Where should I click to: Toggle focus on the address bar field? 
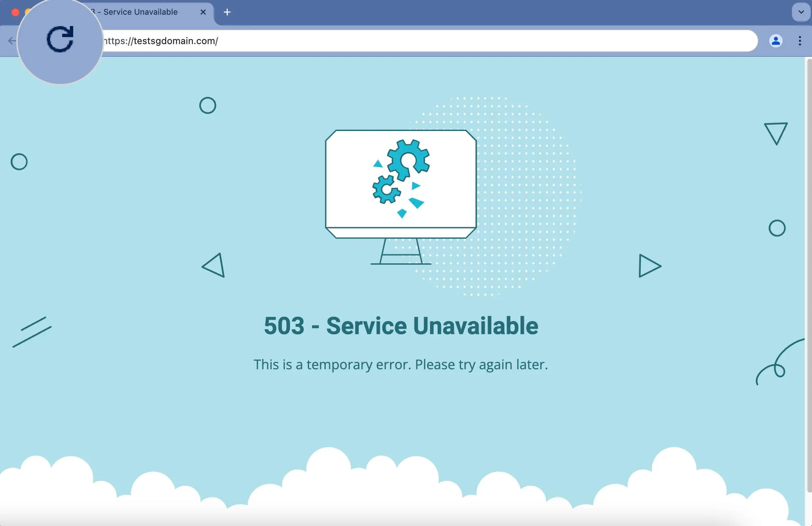[x=409, y=41]
